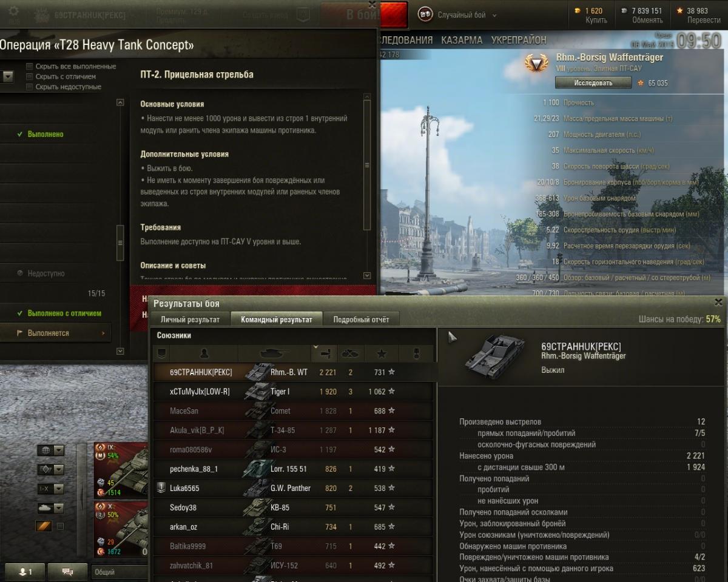728x582 pixels.
Task: Open the settings gear menu
Action: click(x=13, y=12)
